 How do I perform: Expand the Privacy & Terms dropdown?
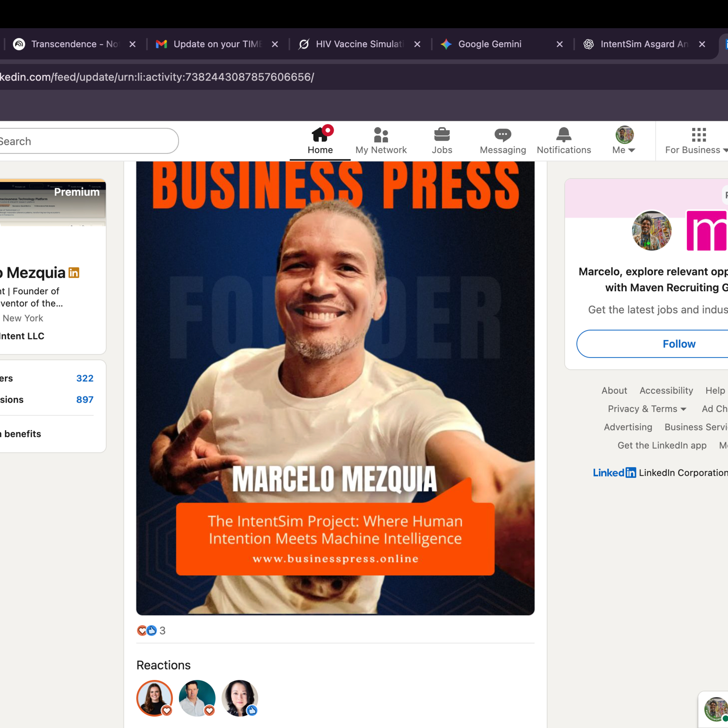coord(647,409)
